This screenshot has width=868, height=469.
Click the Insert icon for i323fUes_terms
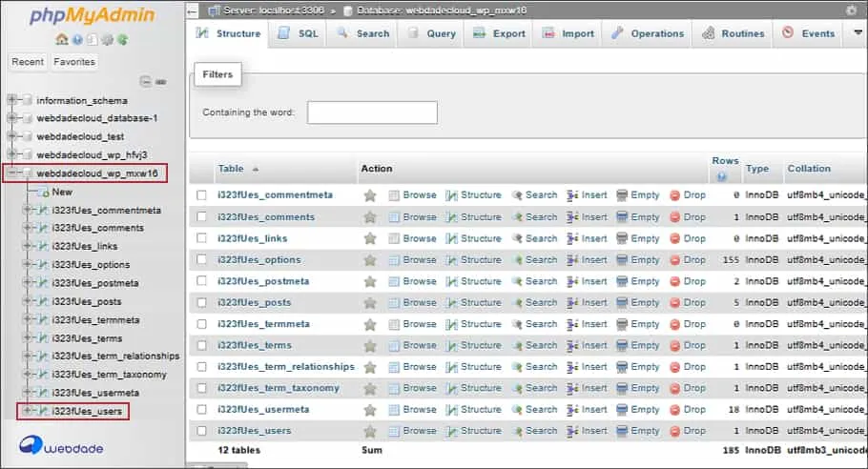pos(572,345)
